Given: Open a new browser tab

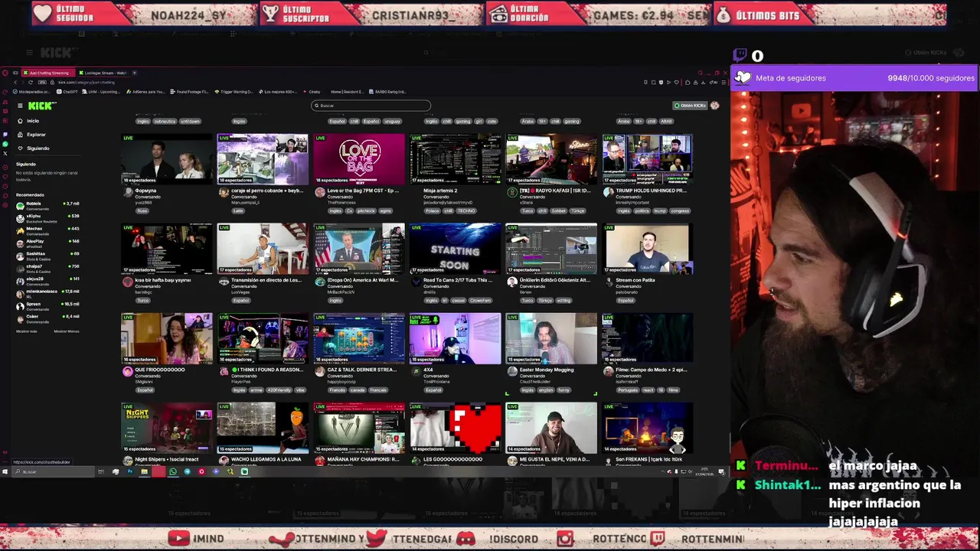Looking at the screenshot, I should pyautogui.click(x=135, y=73).
